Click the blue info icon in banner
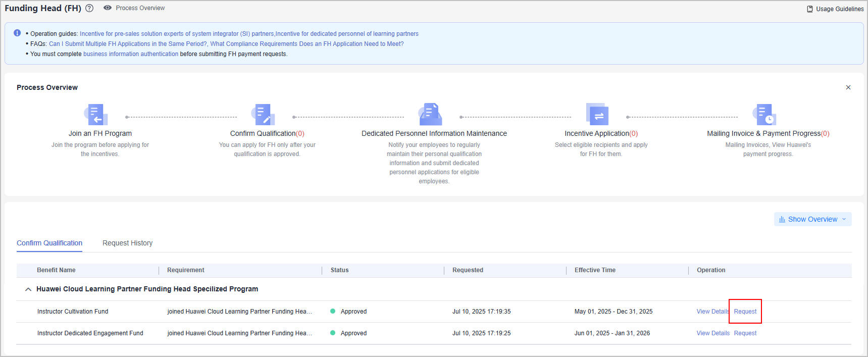868x357 pixels. point(17,33)
